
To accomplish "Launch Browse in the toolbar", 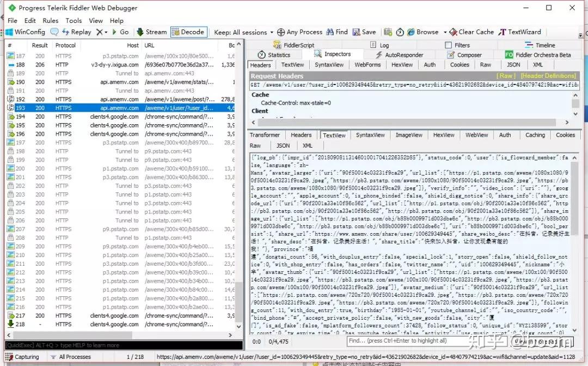I will (x=422, y=32).
